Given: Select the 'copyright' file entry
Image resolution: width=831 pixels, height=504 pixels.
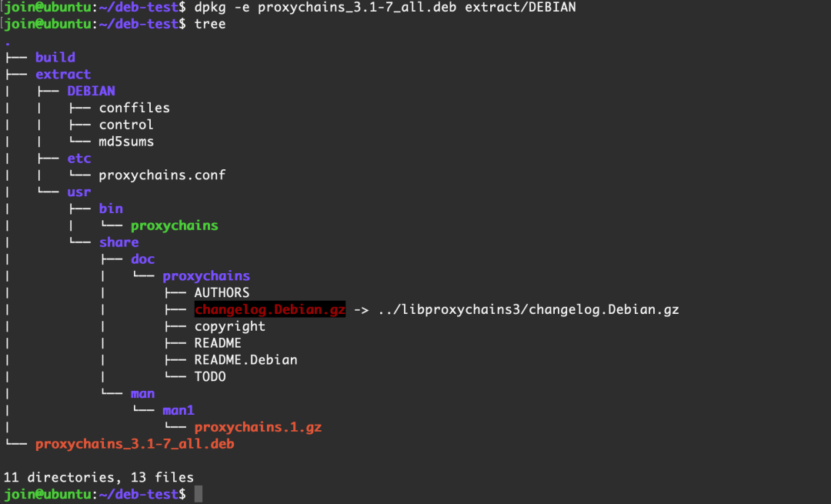Looking at the screenshot, I should (229, 326).
